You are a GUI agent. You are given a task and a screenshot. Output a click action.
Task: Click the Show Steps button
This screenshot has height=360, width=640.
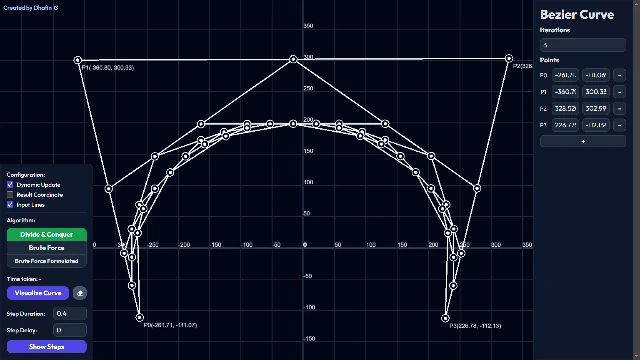(x=47, y=347)
